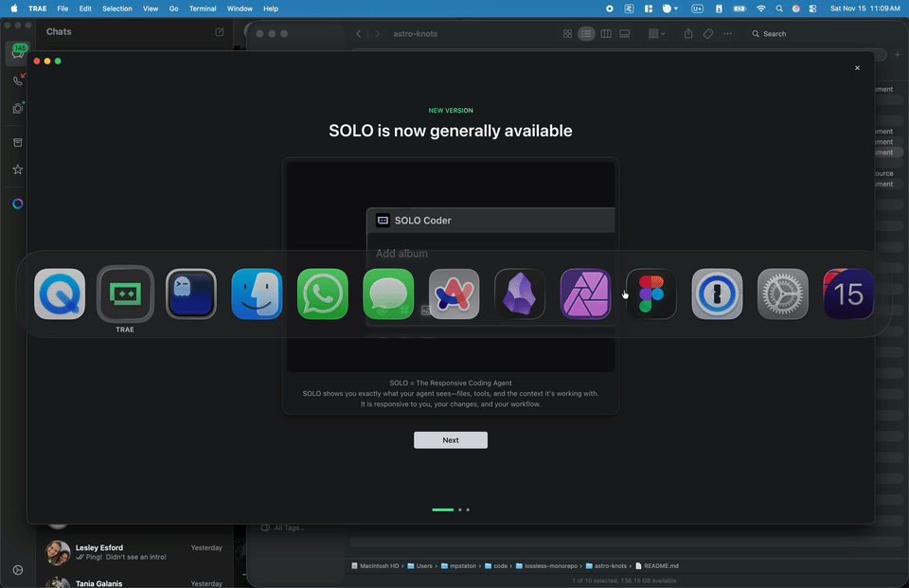Switch to Finder in the app switcher
Screen dimensions: 909x588
pos(257,294)
